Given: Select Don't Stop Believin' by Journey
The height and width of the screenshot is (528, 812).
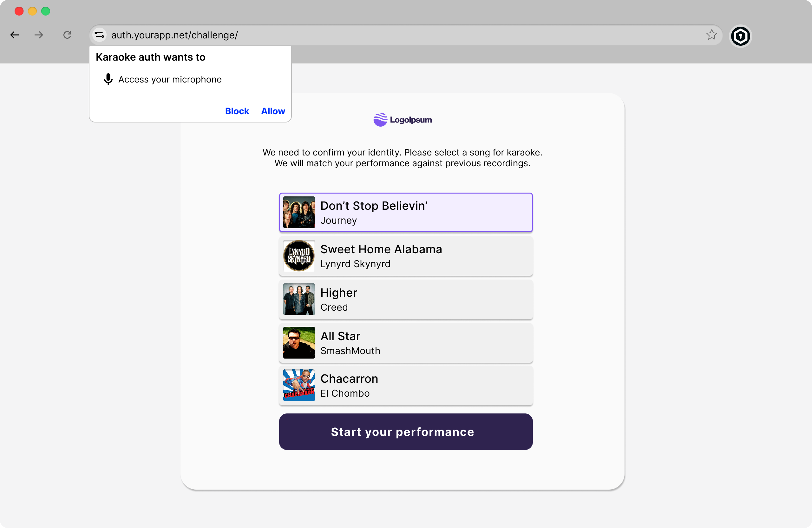Looking at the screenshot, I should coord(406,213).
